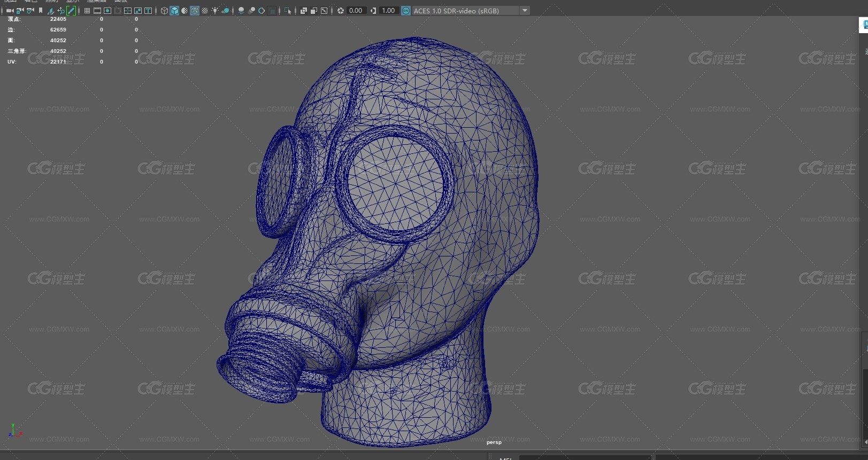Viewport: 868px width, 460px height.
Task: Toggle X-Ray Active Components icon
Action: (x=314, y=11)
